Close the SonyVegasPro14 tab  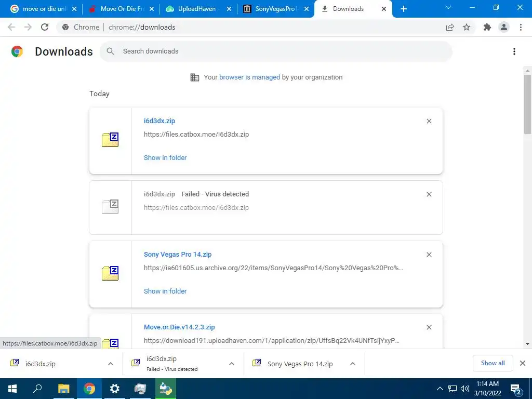click(x=307, y=9)
